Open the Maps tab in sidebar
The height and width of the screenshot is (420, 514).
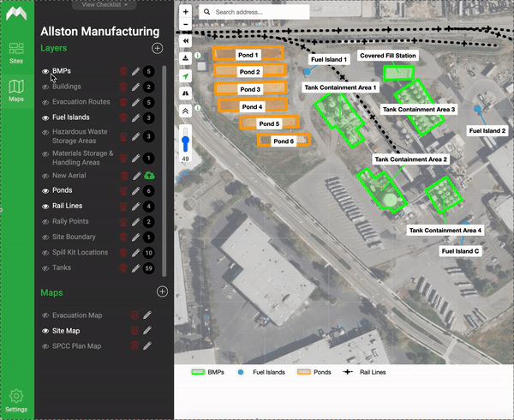[x=16, y=90]
